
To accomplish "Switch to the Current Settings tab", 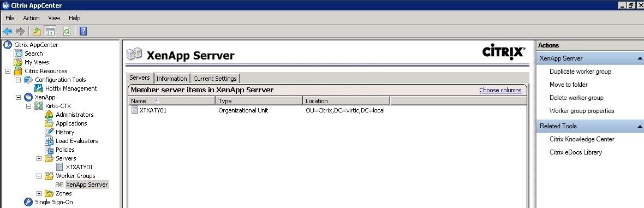I will pos(215,79).
